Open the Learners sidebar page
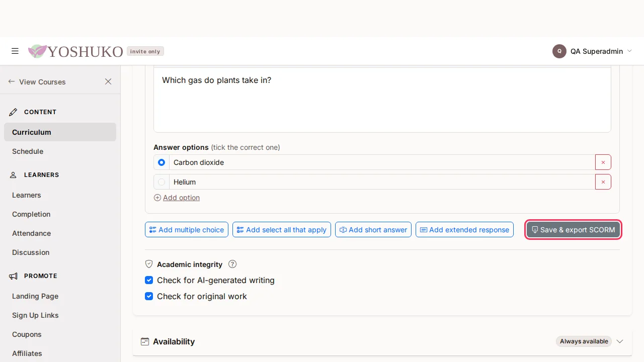 pyautogui.click(x=60, y=195)
